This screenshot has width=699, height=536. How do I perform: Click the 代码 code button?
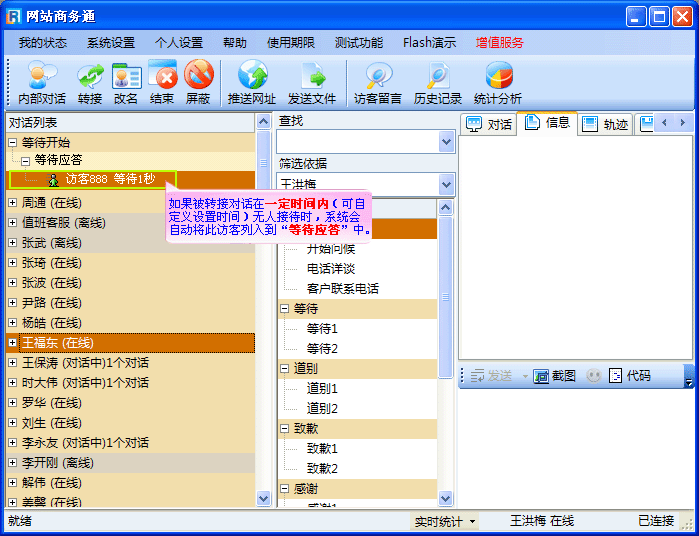point(630,376)
